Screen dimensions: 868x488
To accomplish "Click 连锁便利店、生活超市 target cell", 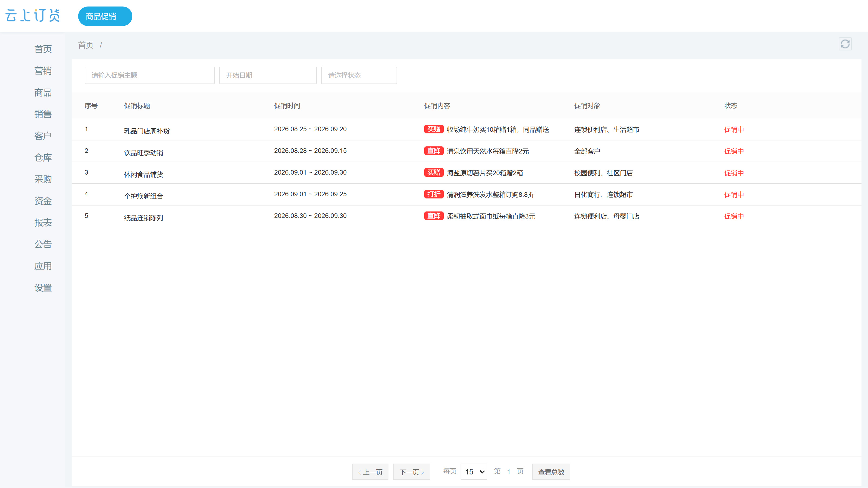I will coord(607,130).
